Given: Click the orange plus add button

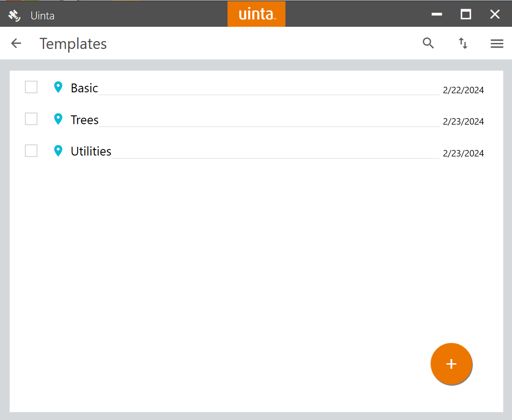Looking at the screenshot, I should 451,364.
